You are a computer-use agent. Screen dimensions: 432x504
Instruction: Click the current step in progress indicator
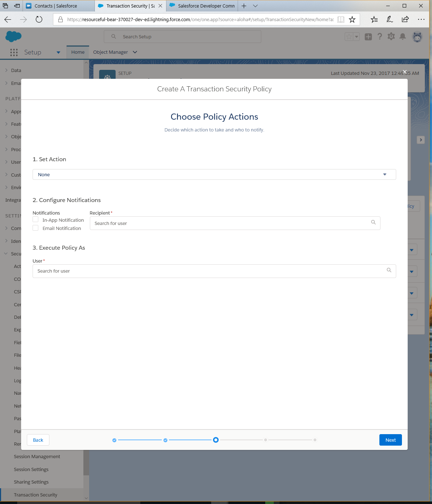tap(215, 440)
